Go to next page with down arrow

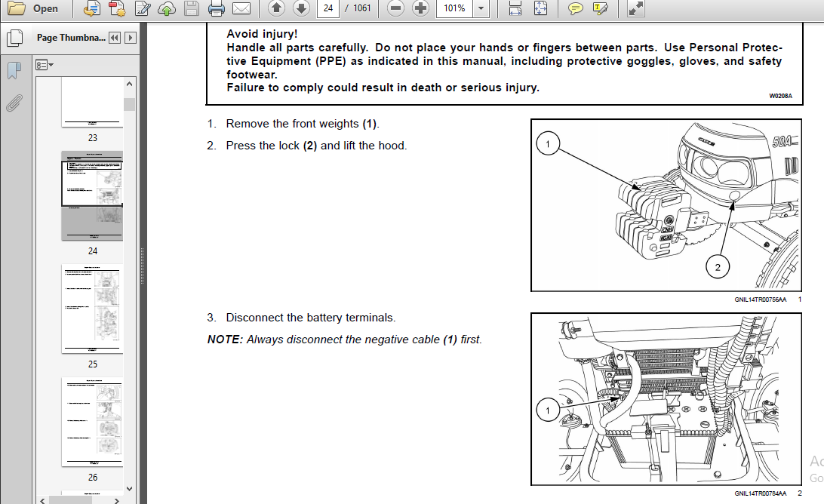point(301,8)
